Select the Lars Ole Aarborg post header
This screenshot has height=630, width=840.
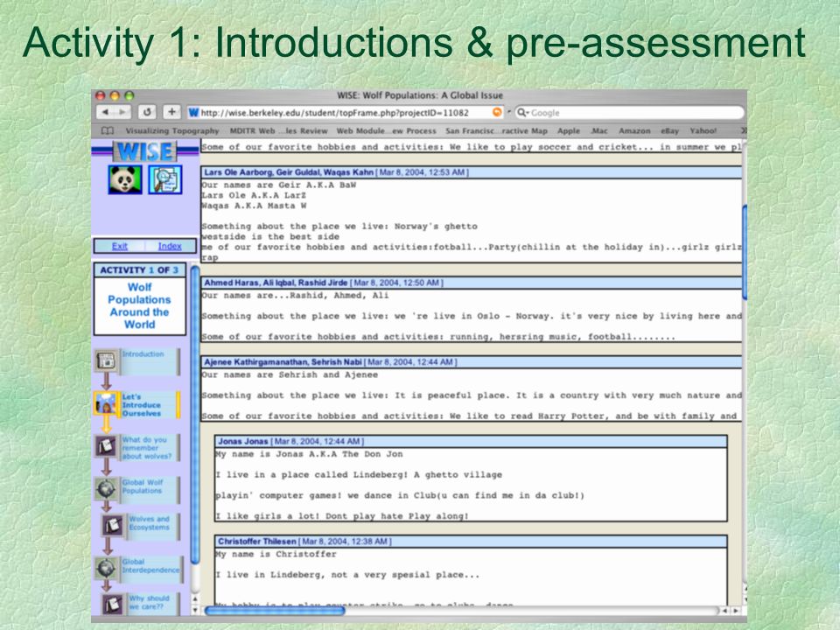[472, 172]
